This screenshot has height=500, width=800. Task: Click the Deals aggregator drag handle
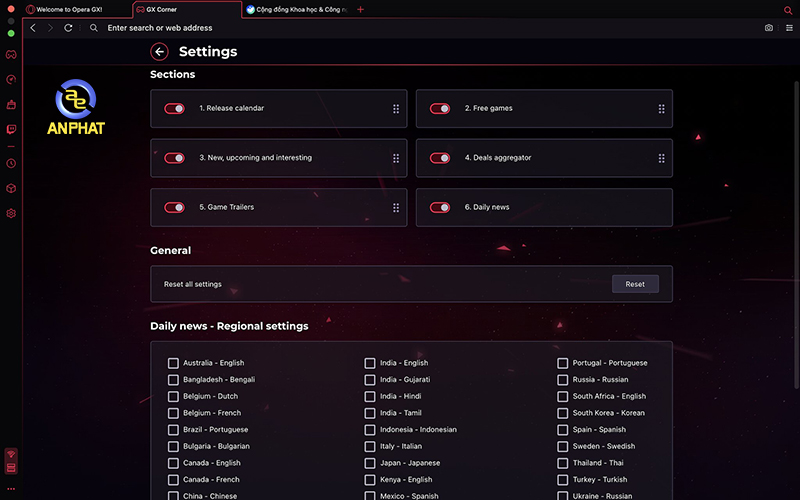[x=661, y=158]
